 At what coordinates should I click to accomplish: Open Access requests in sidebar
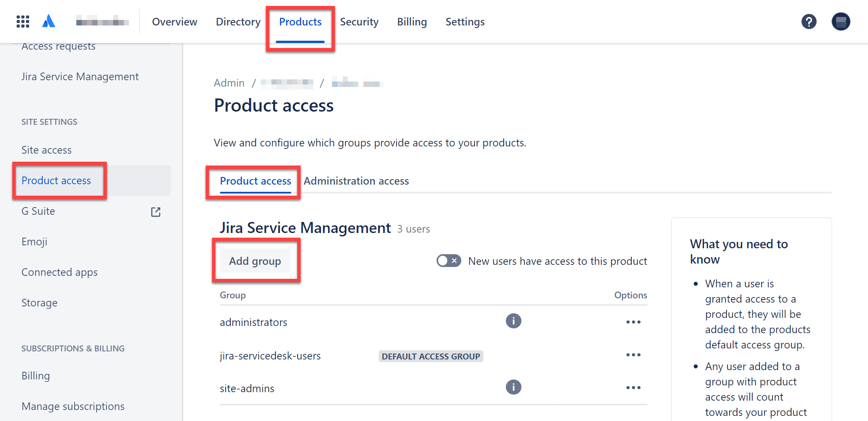coord(59,46)
